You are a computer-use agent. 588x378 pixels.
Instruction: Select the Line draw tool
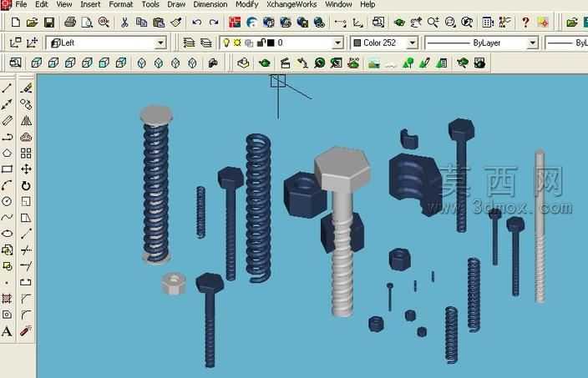tap(8, 88)
